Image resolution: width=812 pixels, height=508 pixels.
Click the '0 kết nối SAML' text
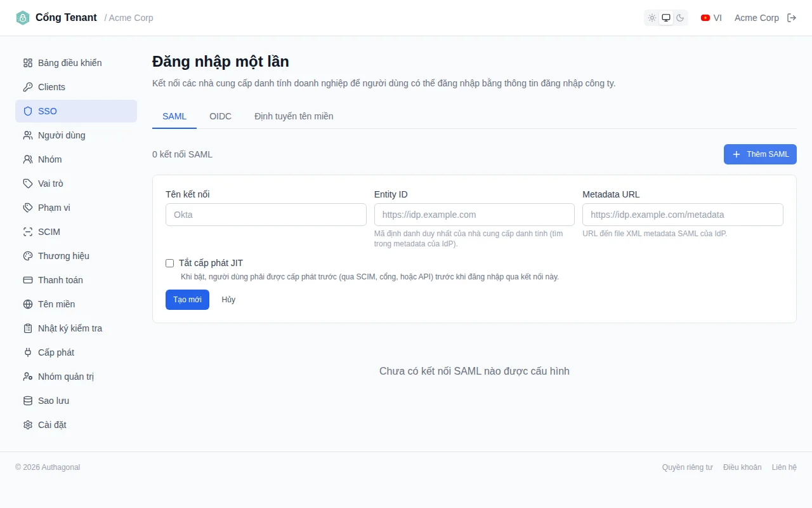click(x=183, y=154)
